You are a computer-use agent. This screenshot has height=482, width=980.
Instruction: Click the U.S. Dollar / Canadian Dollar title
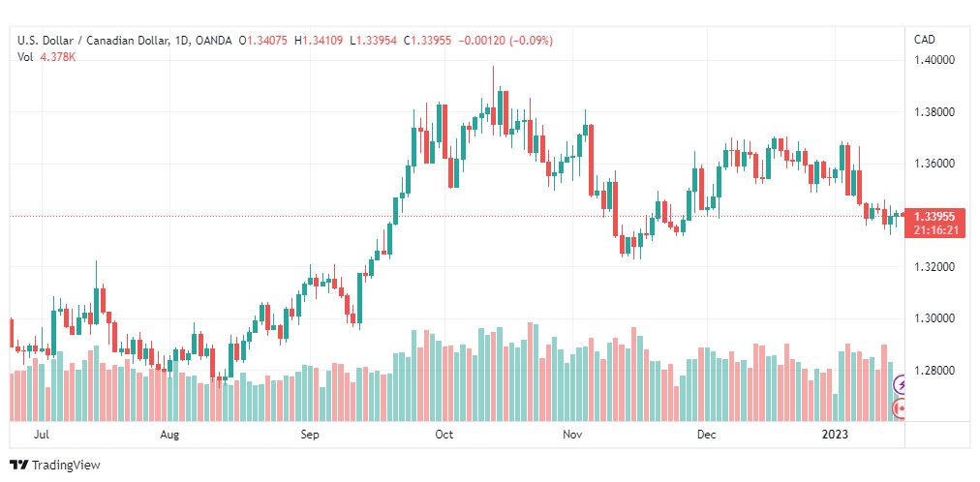(x=93, y=41)
